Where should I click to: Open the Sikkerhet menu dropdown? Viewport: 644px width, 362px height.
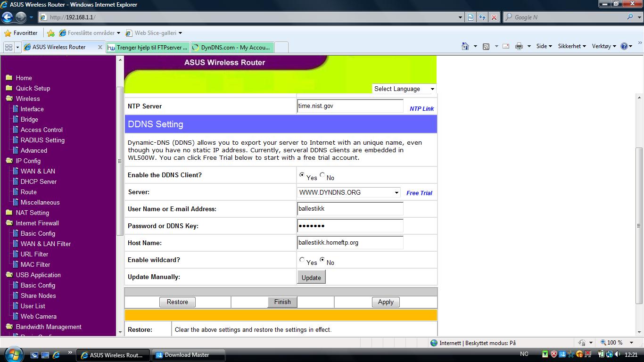[x=572, y=46]
